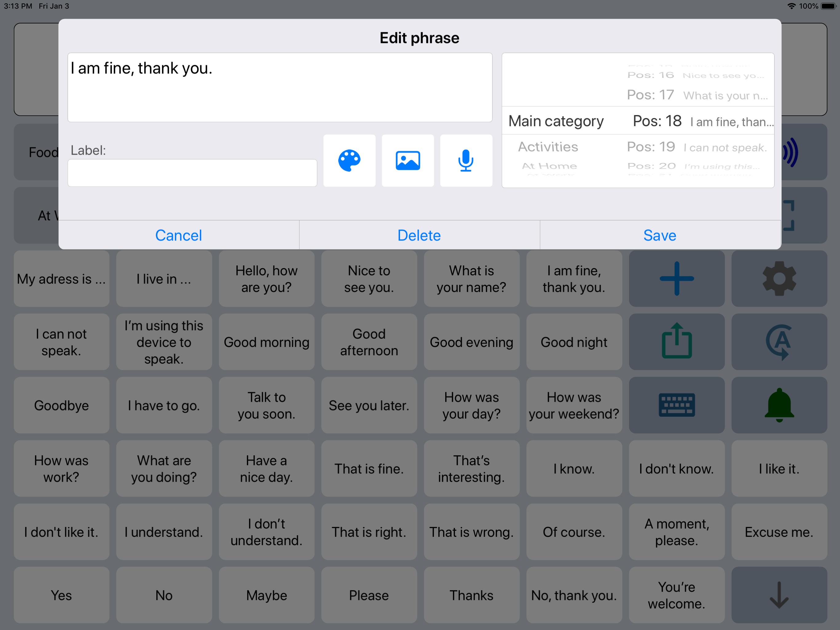
Task: Open the color palette picker
Action: click(349, 160)
